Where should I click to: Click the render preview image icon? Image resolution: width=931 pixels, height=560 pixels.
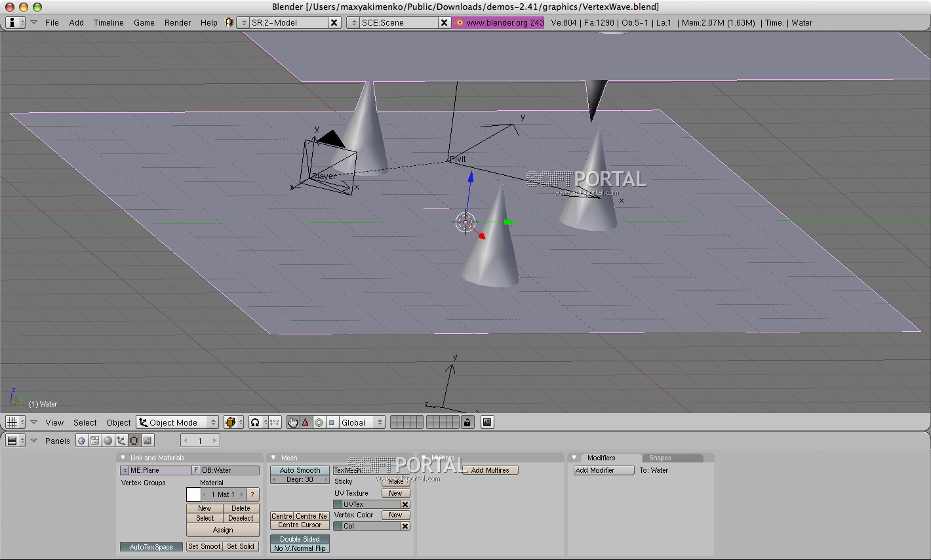tap(487, 422)
